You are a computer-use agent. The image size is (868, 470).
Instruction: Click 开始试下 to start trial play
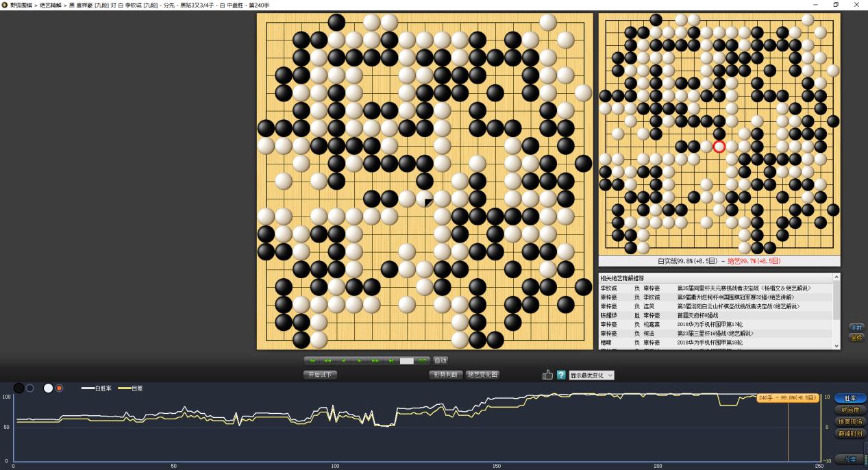(319, 375)
